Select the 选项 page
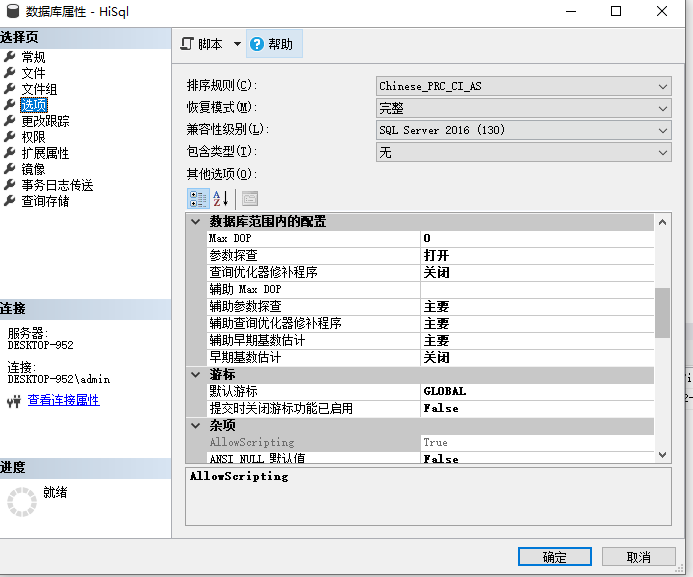Image resolution: width=693 pixels, height=577 pixels. tap(34, 105)
